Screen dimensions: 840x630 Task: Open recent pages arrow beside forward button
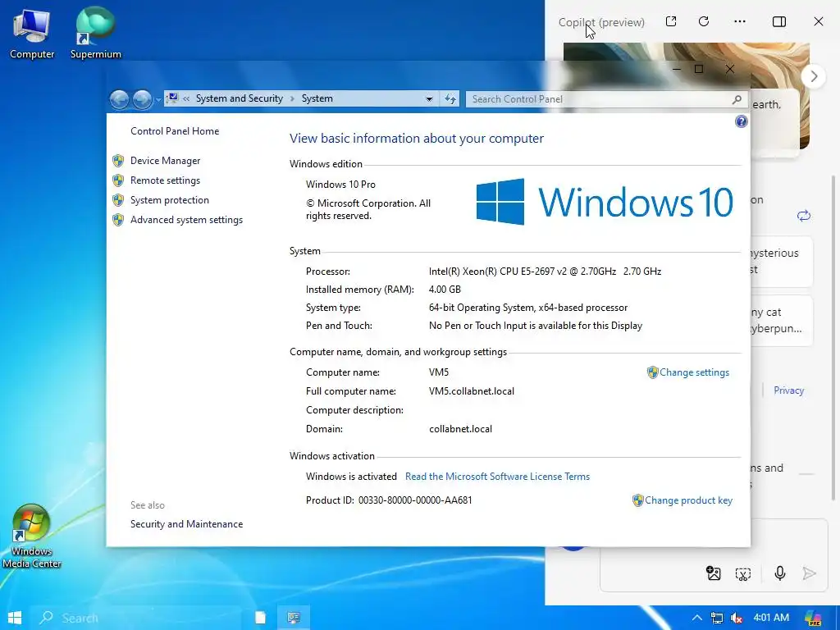coord(158,99)
